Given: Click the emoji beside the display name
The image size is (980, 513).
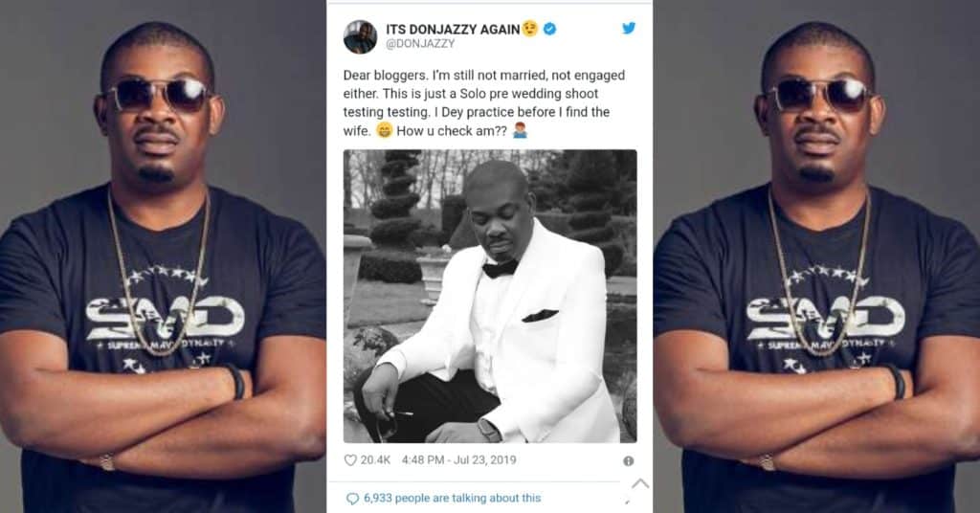Looking at the screenshot, I should (x=530, y=29).
